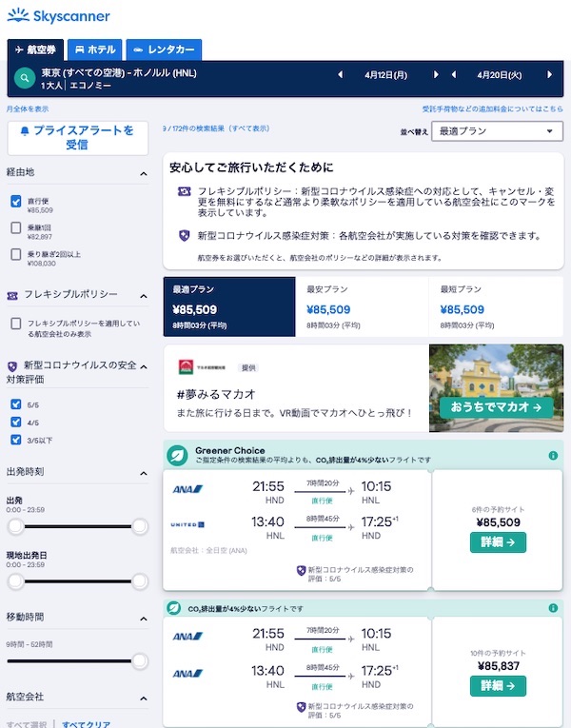Uncheck the 5/5 safety rating
Screen dimensions: 571x728
(x=16, y=403)
